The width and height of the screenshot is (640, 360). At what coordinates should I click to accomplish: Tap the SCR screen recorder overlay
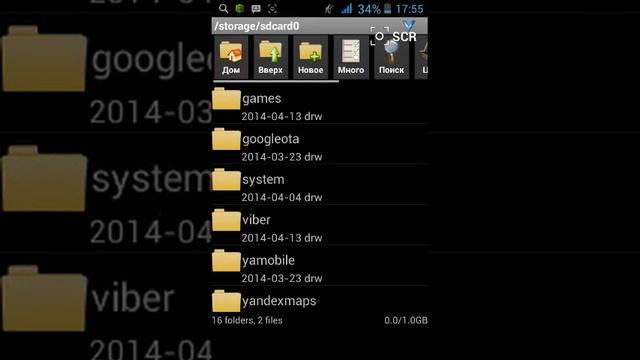[x=393, y=36]
